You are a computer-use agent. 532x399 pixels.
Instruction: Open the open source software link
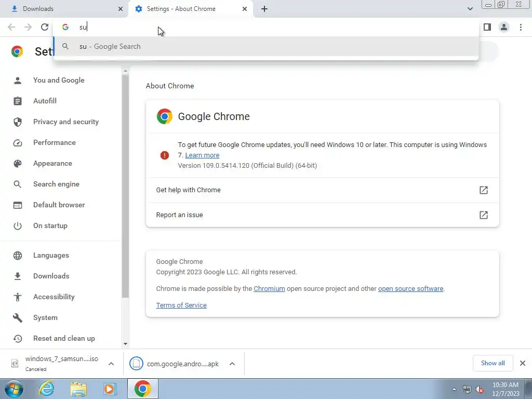410,289
